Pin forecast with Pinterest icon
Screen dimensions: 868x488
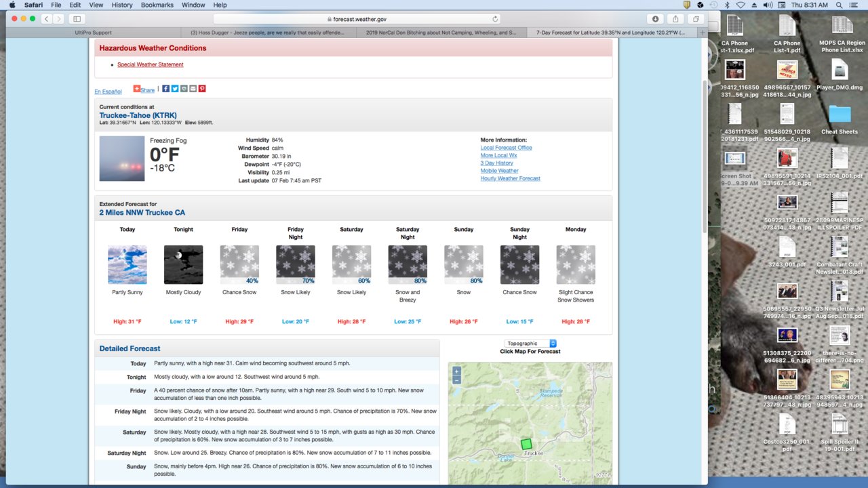201,89
